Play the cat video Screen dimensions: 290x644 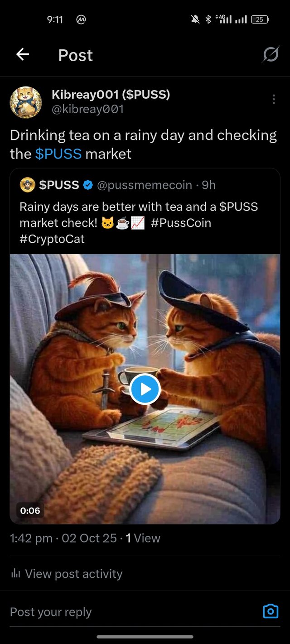[x=145, y=389]
